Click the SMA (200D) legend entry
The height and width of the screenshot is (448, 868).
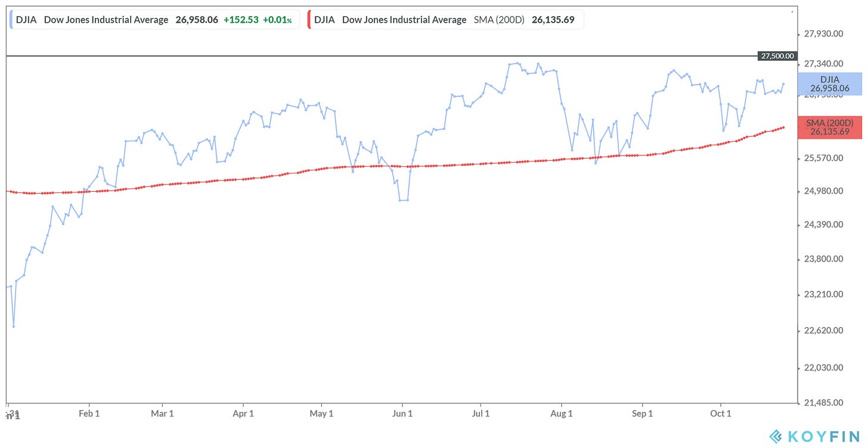coord(445,20)
